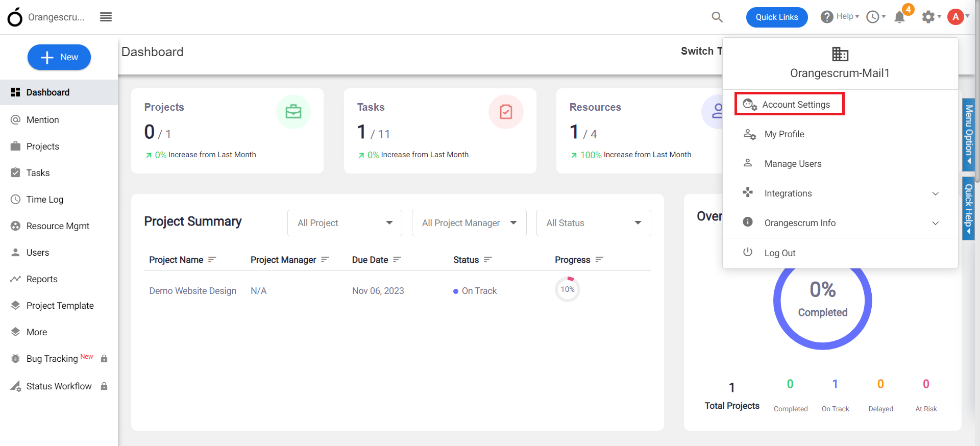
Task: Click the Orangescrum logo icon
Action: (15, 17)
